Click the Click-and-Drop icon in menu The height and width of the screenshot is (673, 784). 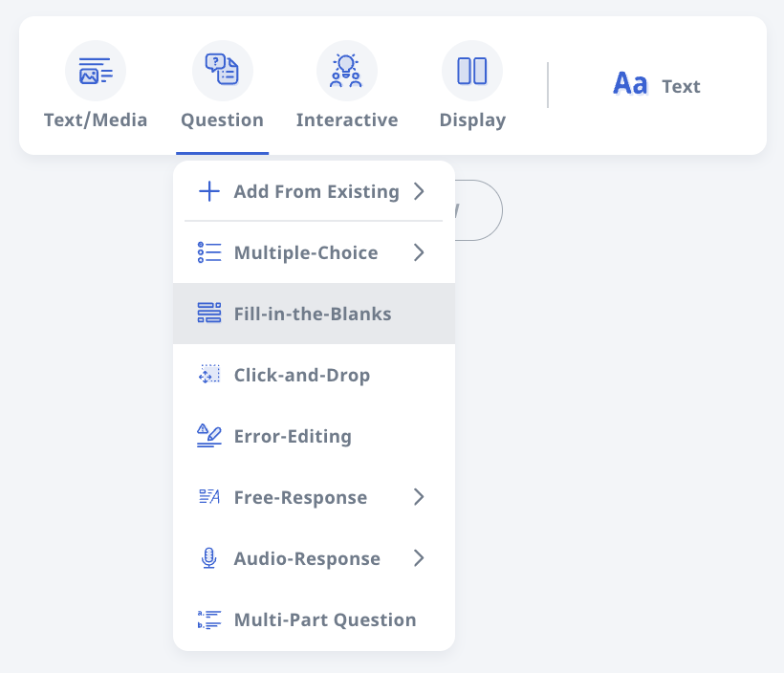(208, 375)
